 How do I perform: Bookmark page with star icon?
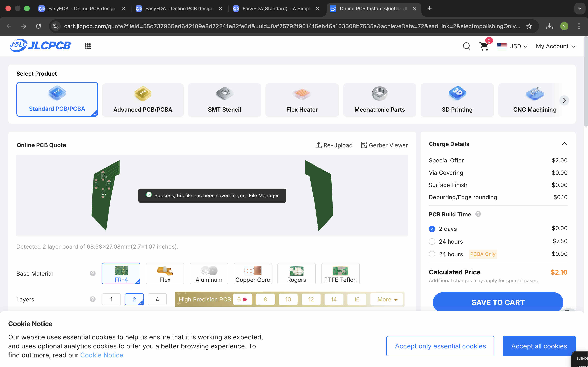click(529, 26)
